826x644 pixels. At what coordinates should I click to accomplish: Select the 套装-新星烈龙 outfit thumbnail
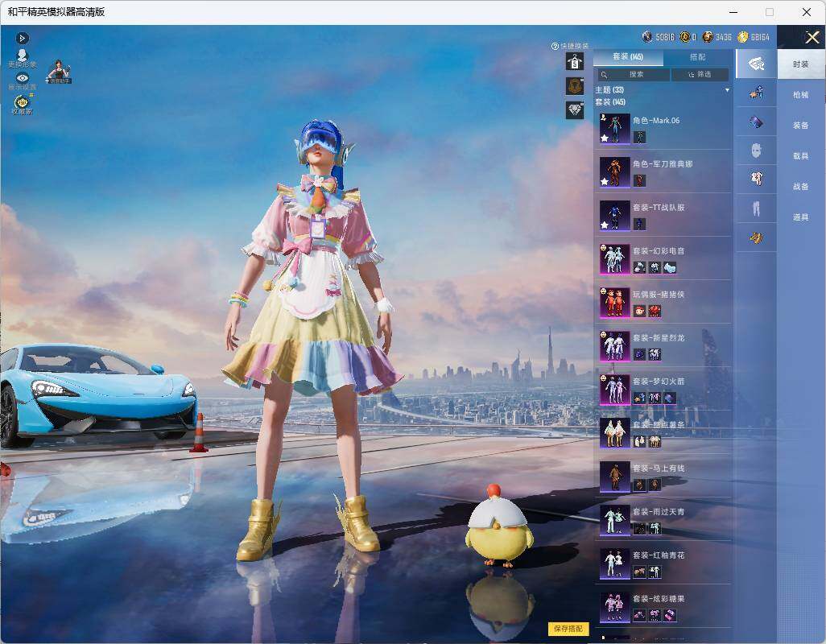(615, 346)
